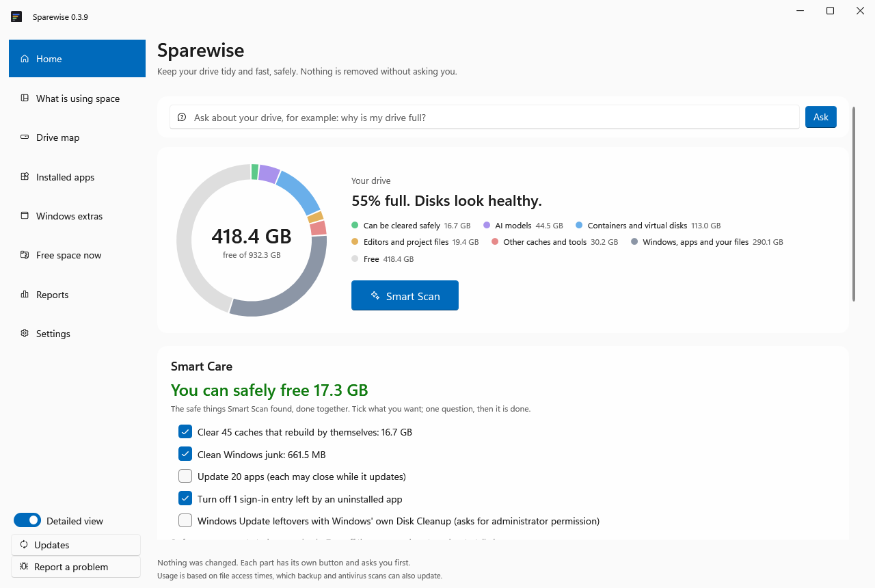Image resolution: width=875 pixels, height=588 pixels.
Task: Click the Drive map drive icon
Action: 25,137
